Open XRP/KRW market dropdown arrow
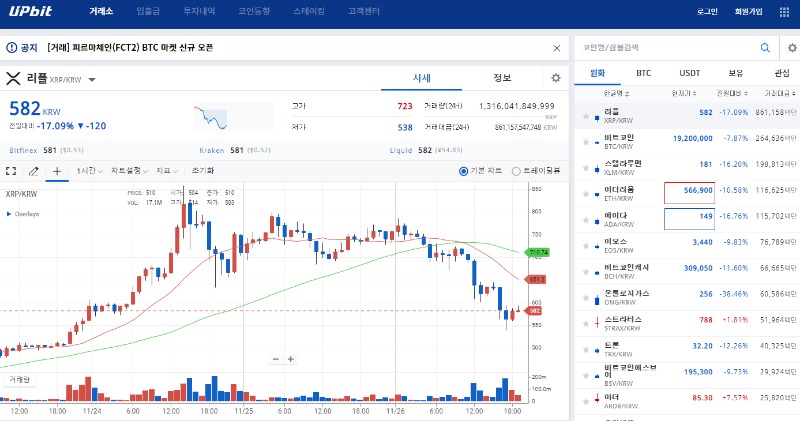800x421 pixels. click(92, 80)
